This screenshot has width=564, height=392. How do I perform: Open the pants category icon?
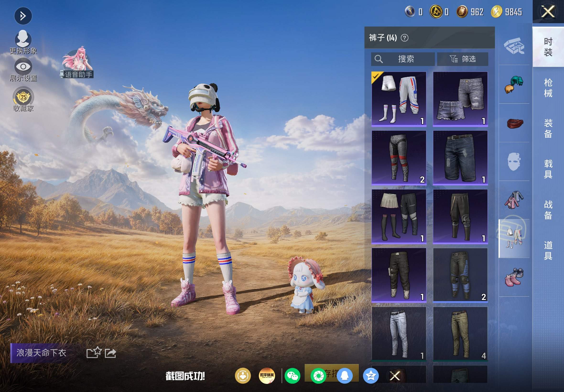[x=514, y=239]
